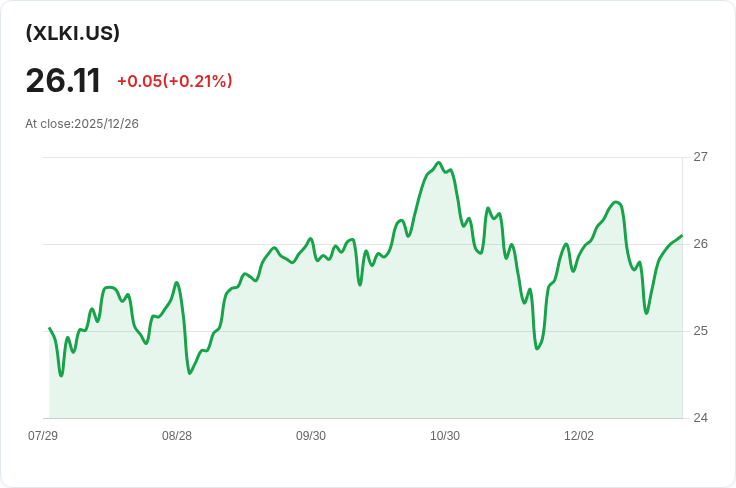Image resolution: width=736 pixels, height=488 pixels.
Task: Click the deep trough just after 08/28
Action: click(x=189, y=373)
